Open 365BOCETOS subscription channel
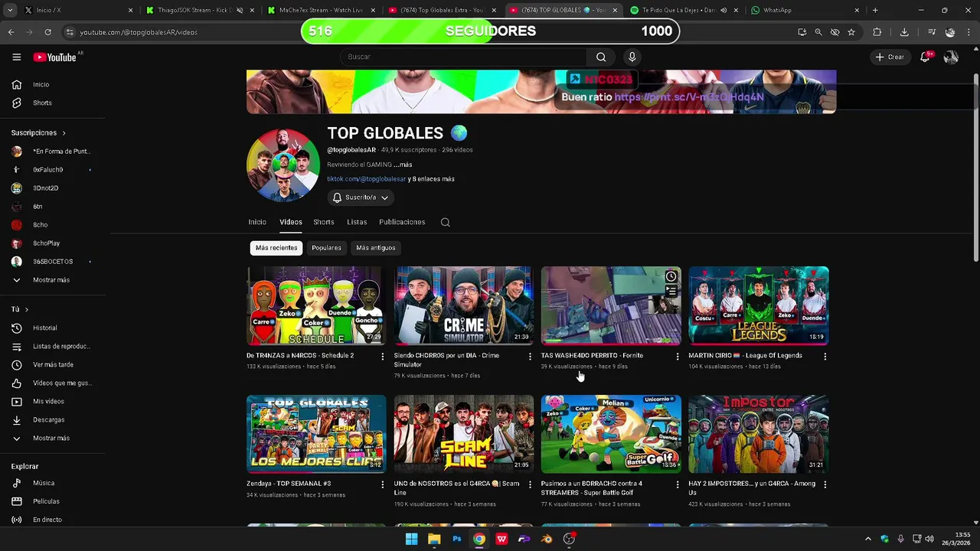The height and width of the screenshot is (551, 980). pyautogui.click(x=52, y=262)
